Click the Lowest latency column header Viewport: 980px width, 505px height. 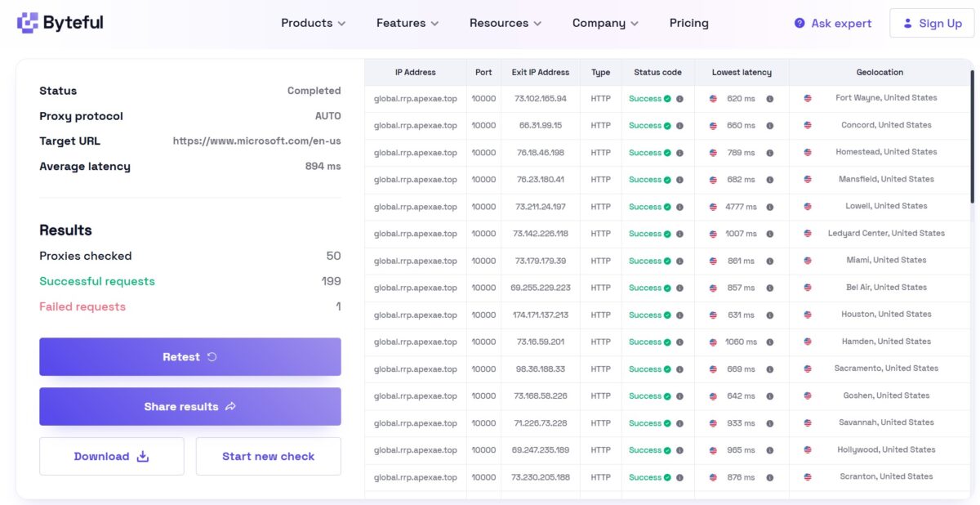point(742,73)
